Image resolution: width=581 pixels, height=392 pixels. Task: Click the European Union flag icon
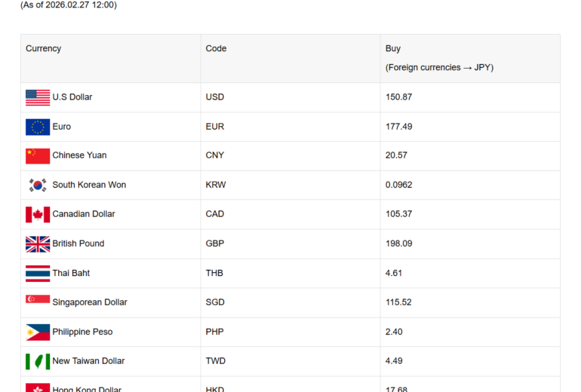pyautogui.click(x=38, y=127)
